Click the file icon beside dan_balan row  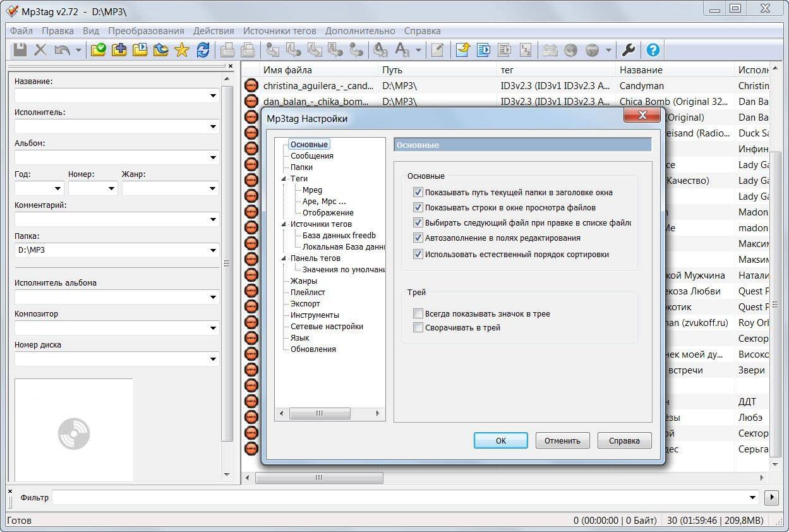[x=251, y=102]
